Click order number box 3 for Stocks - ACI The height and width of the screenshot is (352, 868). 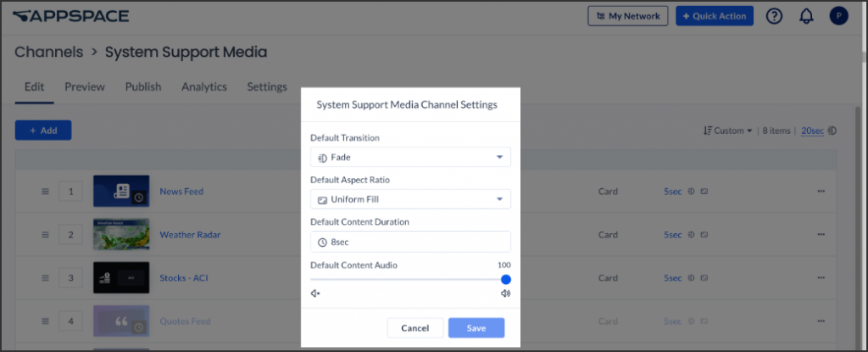pyautogui.click(x=71, y=277)
